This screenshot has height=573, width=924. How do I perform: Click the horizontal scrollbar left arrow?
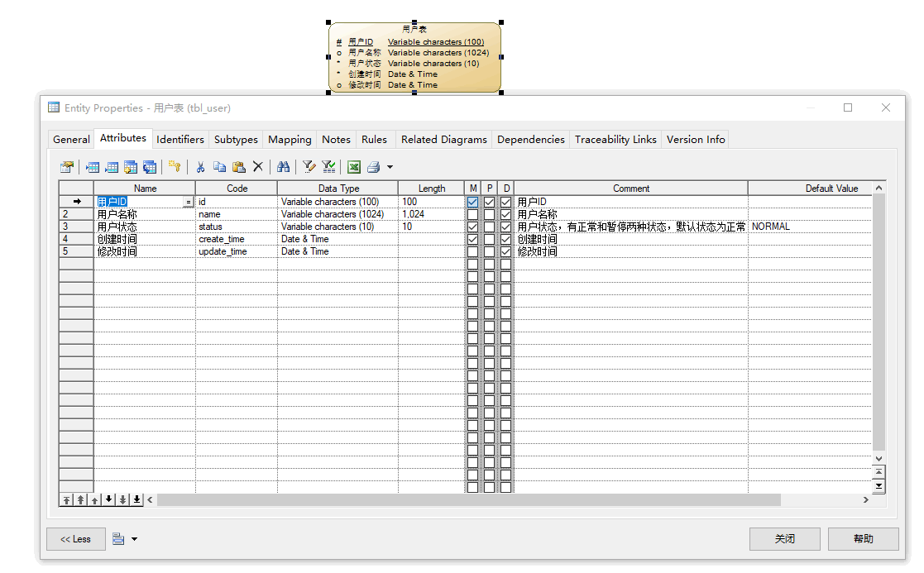pos(151,500)
